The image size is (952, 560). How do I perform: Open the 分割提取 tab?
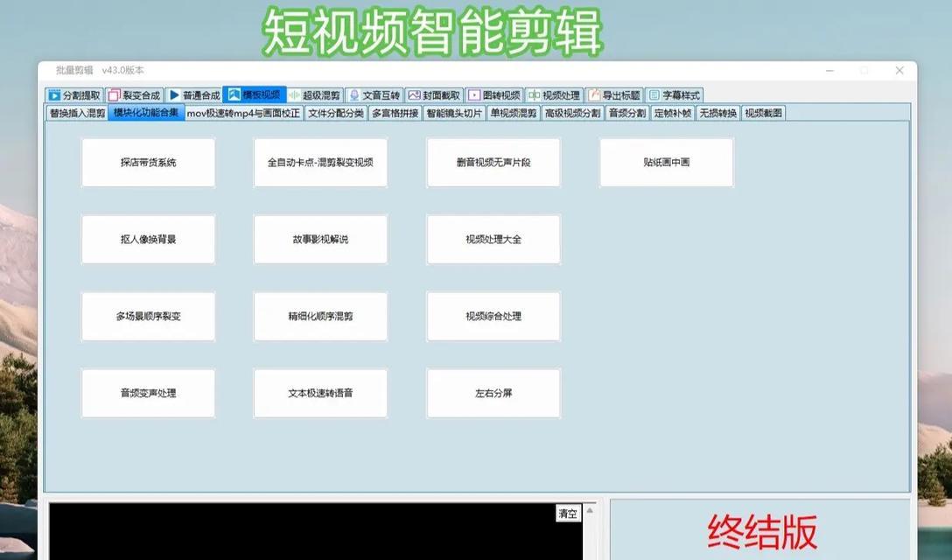74,95
